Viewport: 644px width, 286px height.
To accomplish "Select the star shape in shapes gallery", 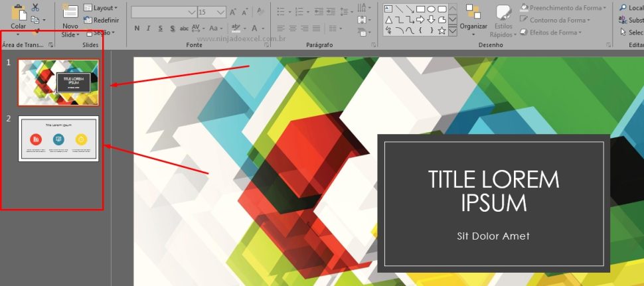I will point(442,31).
